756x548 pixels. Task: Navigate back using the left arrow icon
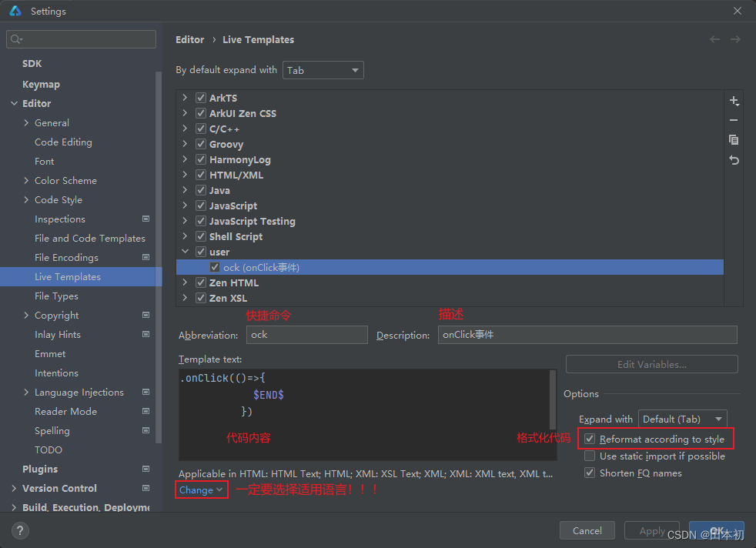(x=714, y=39)
